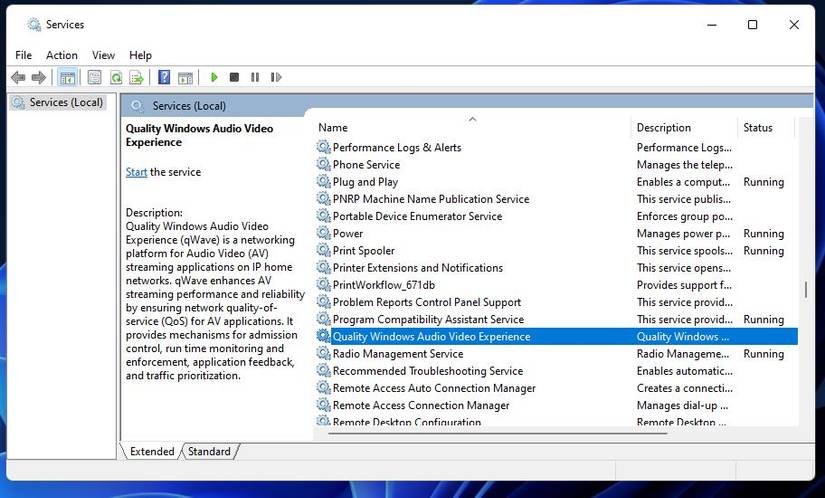
Task: Open the Action menu
Action: coord(61,55)
